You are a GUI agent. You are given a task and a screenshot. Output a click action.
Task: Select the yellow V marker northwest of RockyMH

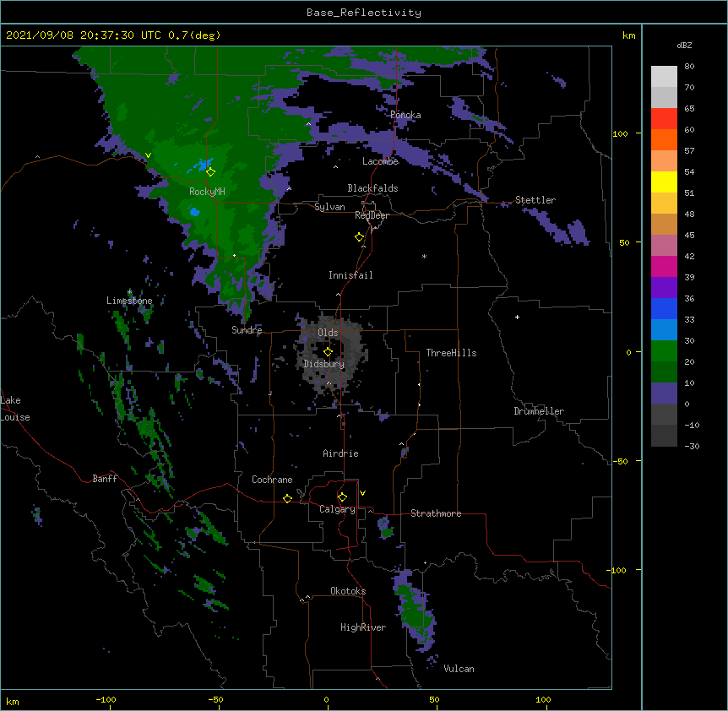[x=148, y=155]
